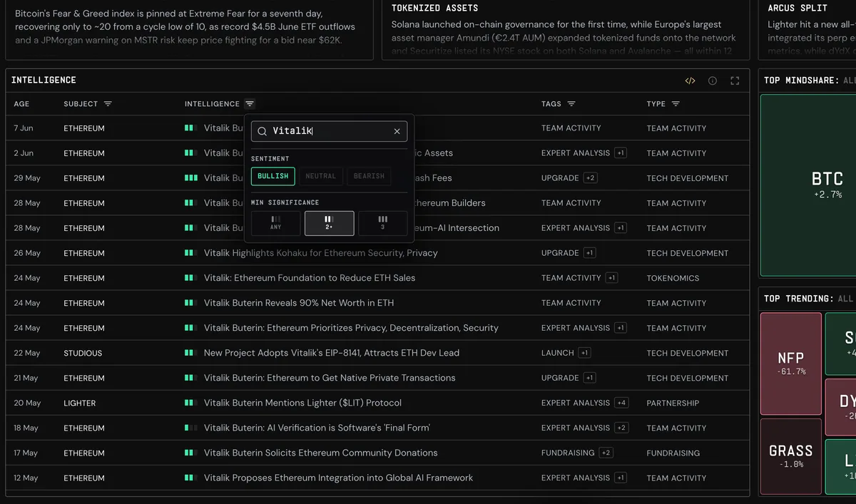Expand +2 tags on Fundraising row
Viewport: 856px width, 504px height.
pyautogui.click(x=606, y=453)
